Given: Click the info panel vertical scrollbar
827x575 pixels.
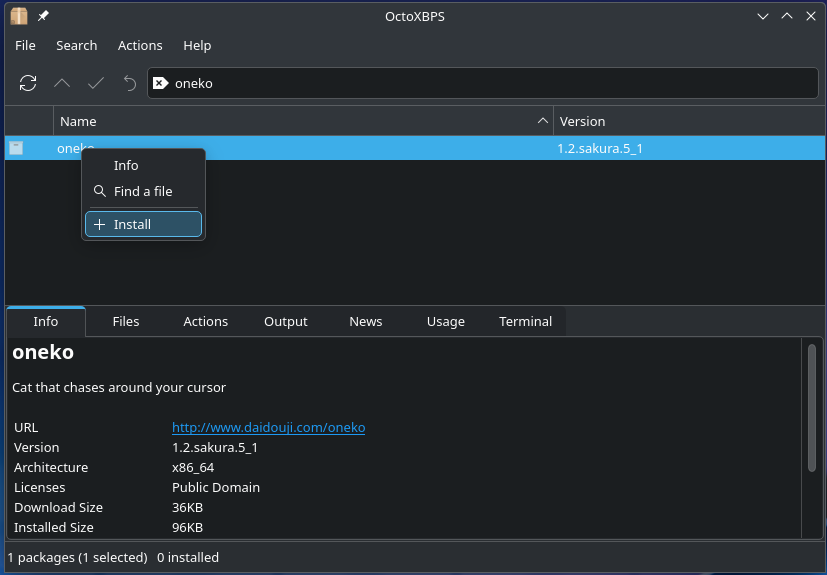Looking at the screenshot, I should pos(811,407).
